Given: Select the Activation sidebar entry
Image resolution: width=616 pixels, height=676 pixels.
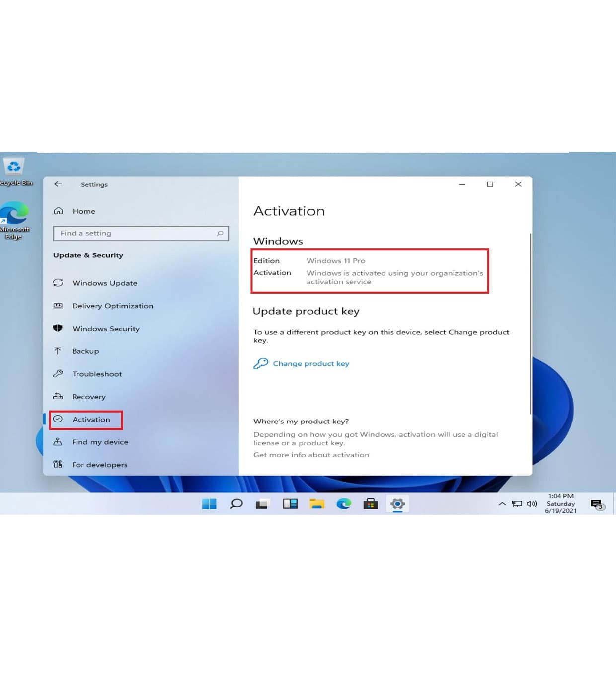Looking at the screenshot, I should point(91,419).
